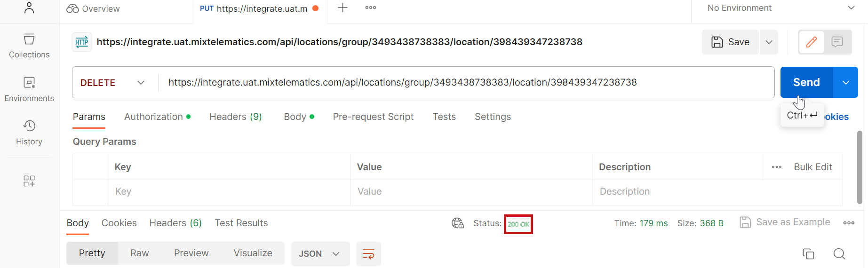Select the Params tab
This screenshot has height=268, width=868.
89,117
